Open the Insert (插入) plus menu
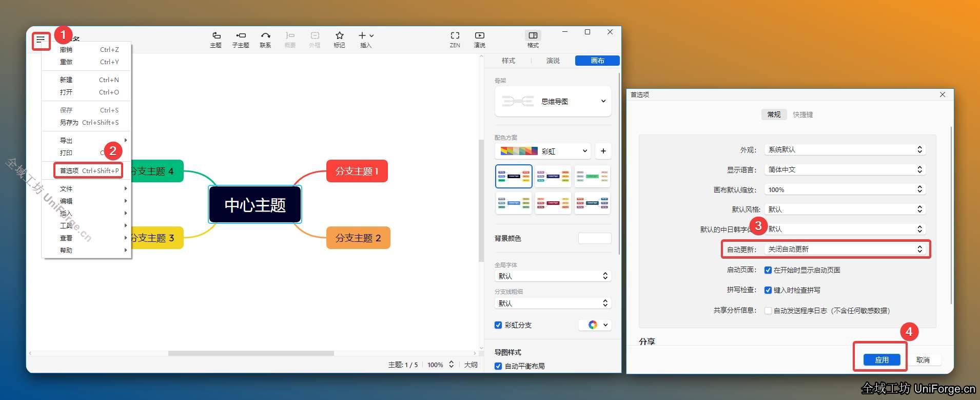 pos(366,40)
